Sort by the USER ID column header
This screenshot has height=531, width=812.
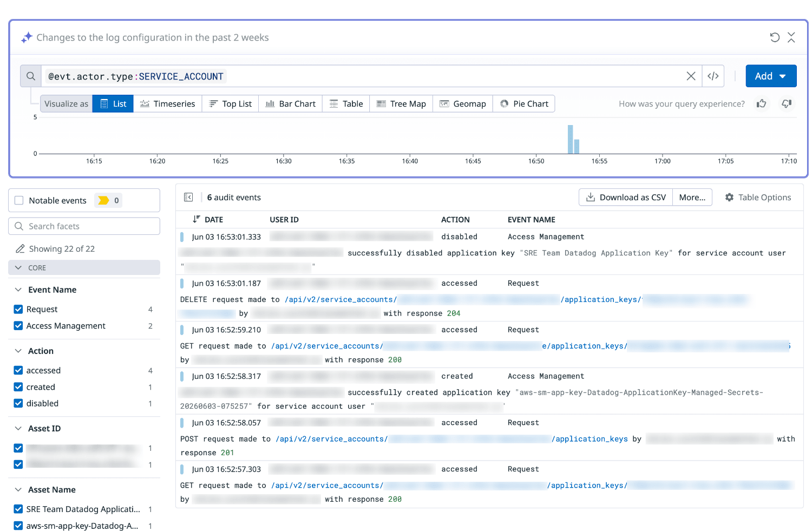284,219
